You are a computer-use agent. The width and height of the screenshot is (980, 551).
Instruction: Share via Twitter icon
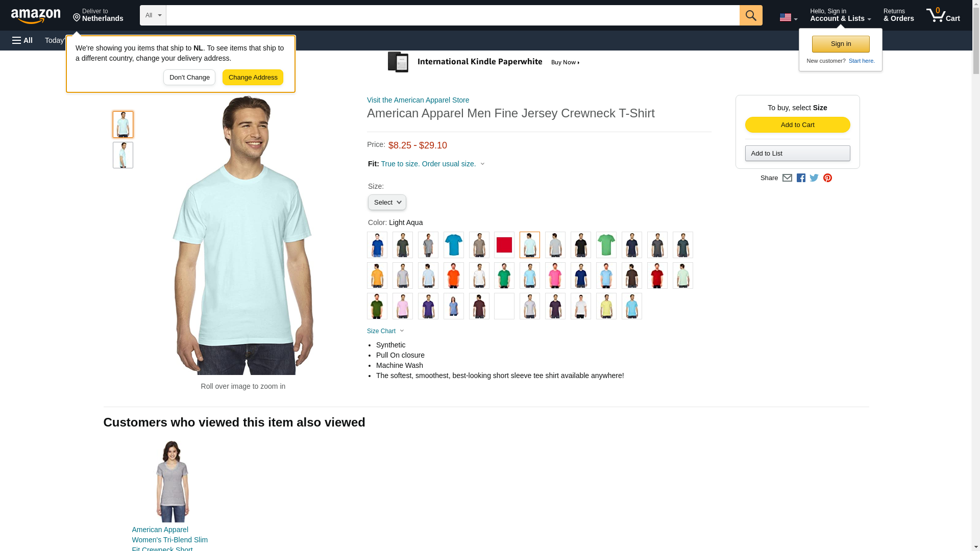(x=814, y=178)
